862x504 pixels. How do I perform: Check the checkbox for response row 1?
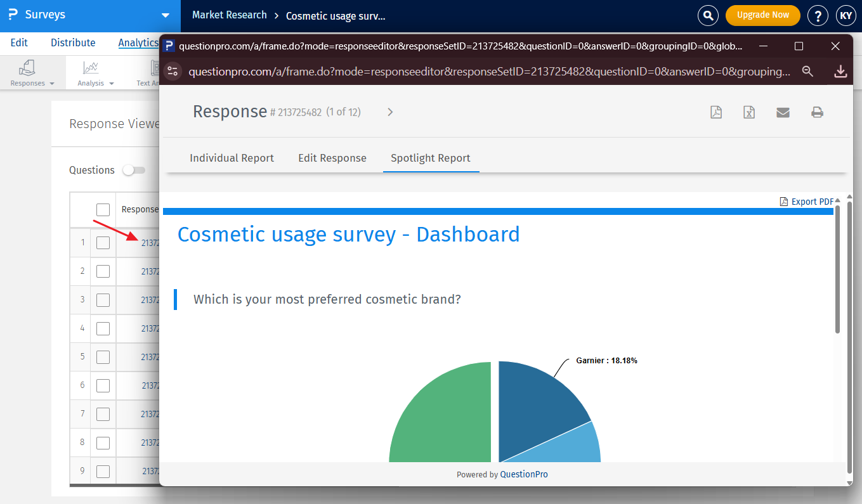(x=103, y=243)
